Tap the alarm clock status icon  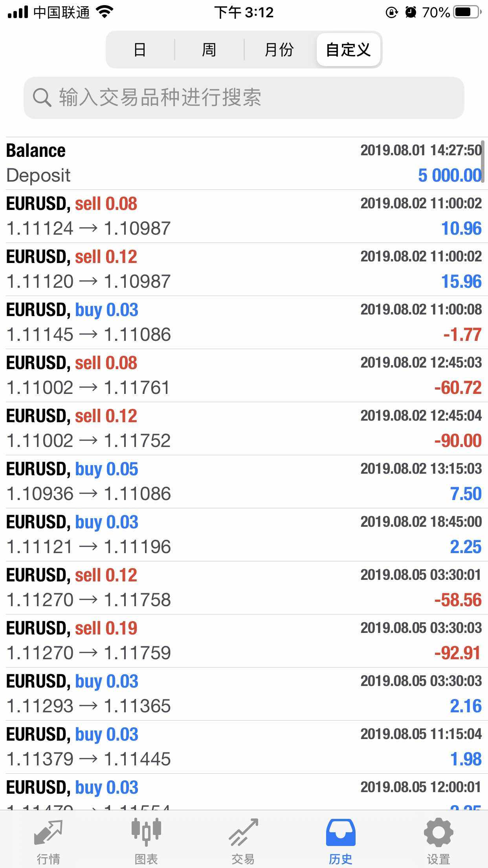click(x=411, y=13)
